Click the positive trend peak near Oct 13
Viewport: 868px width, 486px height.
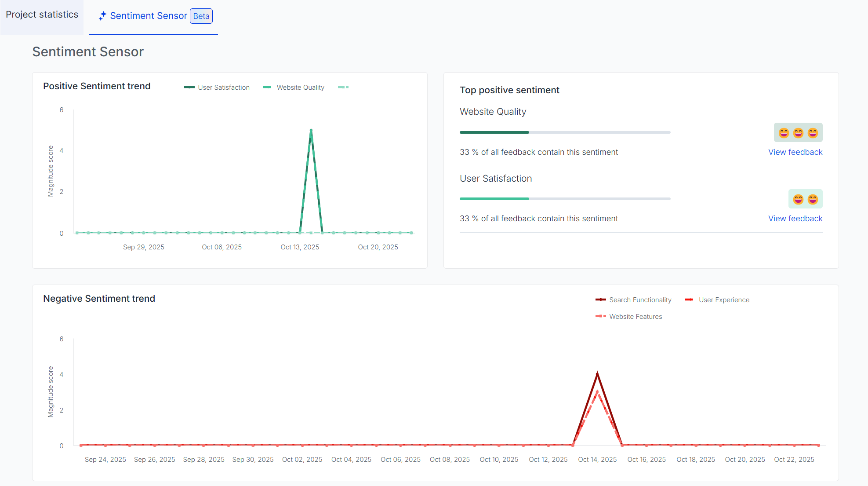click(x=311, y=130)
